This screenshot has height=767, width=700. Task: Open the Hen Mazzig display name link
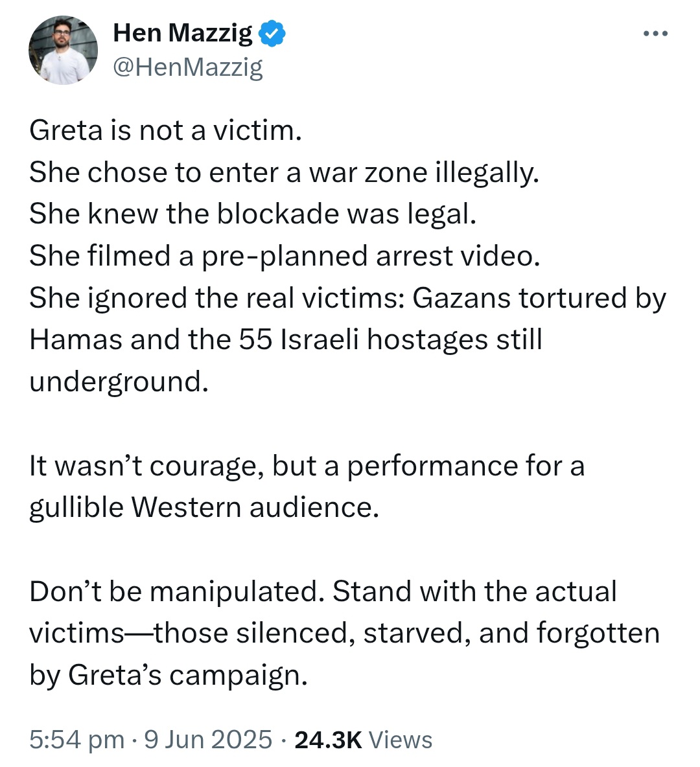click(x=183, y=33)
